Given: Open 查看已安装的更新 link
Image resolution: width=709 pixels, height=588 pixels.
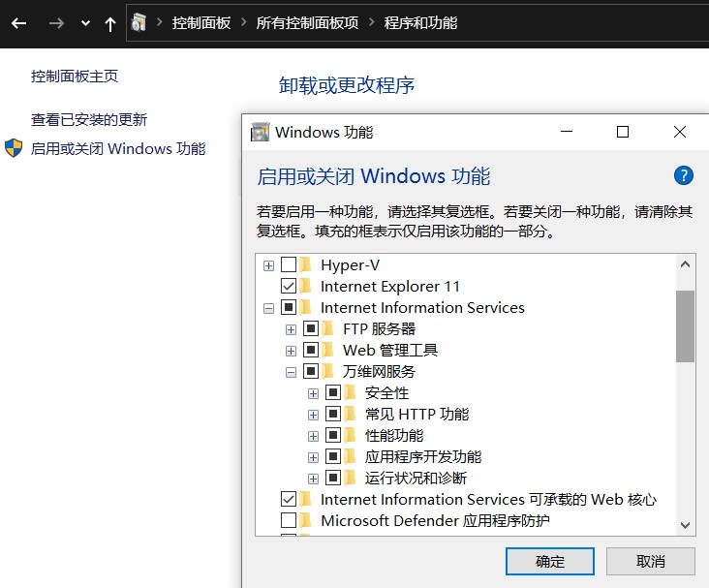Looking at the screenshot, I should coord(89,119).
